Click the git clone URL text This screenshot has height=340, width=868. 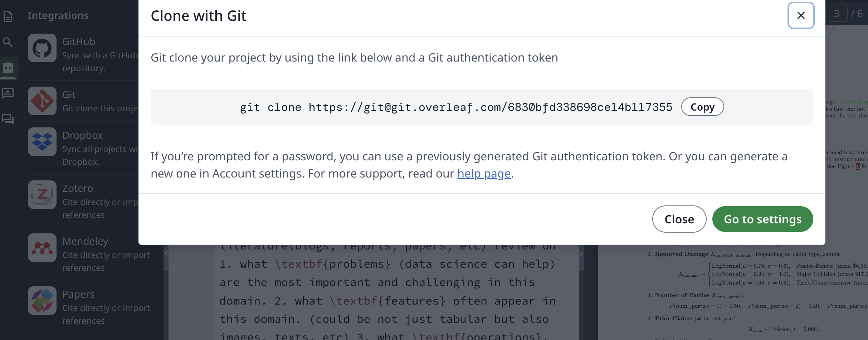coord(456,107)
